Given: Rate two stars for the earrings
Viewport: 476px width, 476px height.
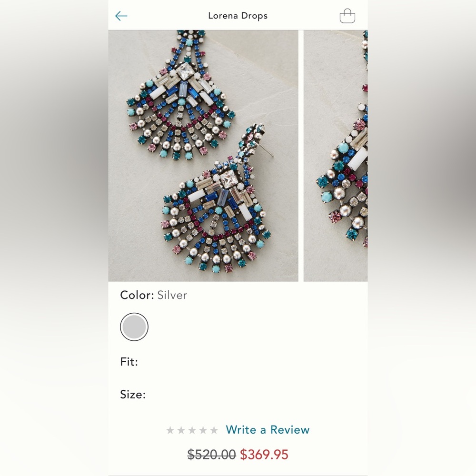Looking at the screenshot, I should pyautogui.click(x=180, y=430).
